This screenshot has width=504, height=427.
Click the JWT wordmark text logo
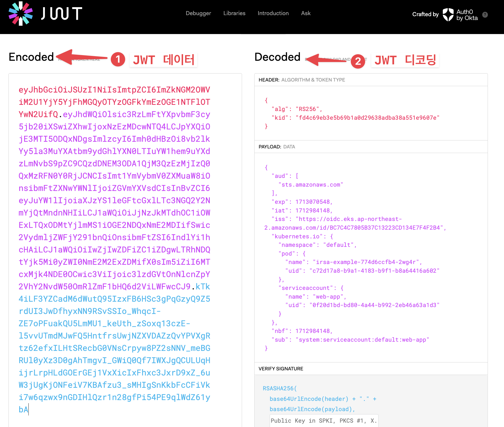(x=61, y=14)
